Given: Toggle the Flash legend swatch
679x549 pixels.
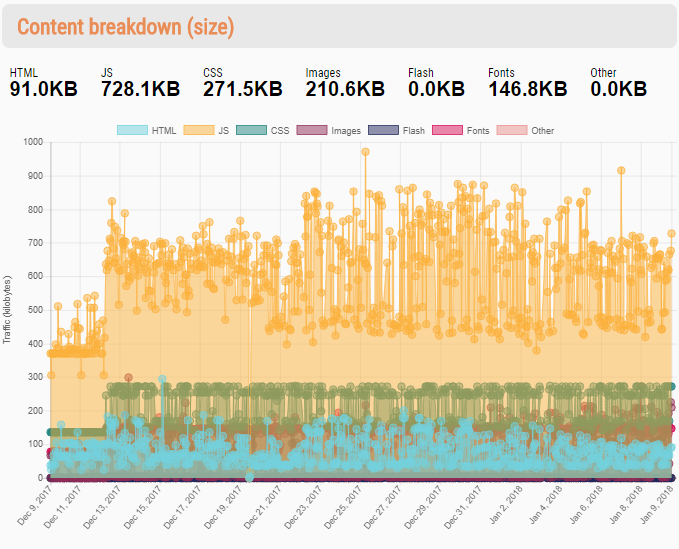Looking at the screenshot, I should (383, 130).
